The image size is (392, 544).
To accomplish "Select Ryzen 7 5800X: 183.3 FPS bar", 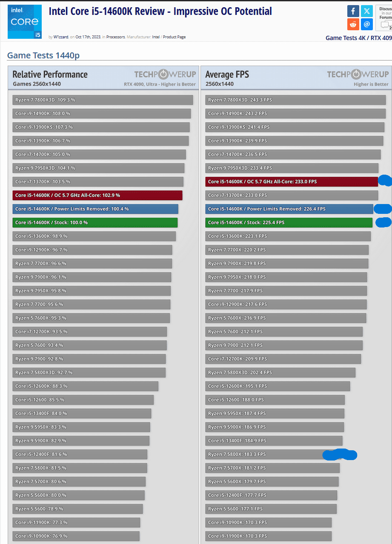I will (x=273, y=454).
